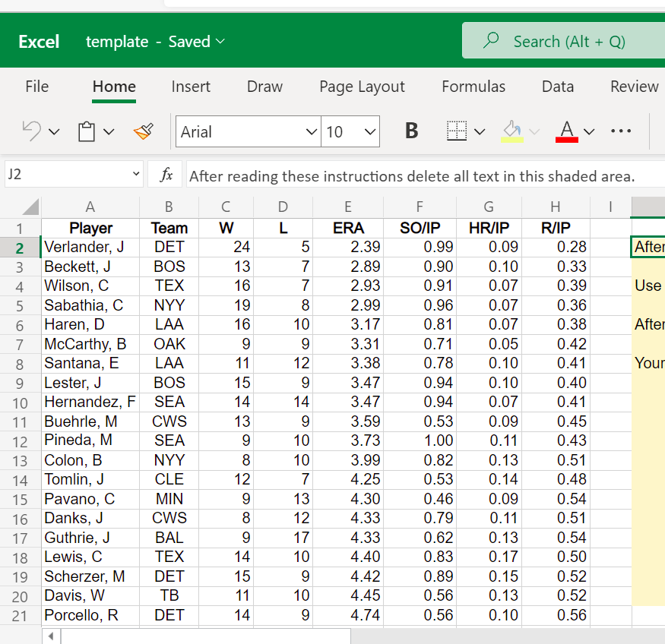Viewport: 665px width, 644px height.
Task: Apply the yellow fill color bucket
Action: pyautogui.click(x=513, y=132)
